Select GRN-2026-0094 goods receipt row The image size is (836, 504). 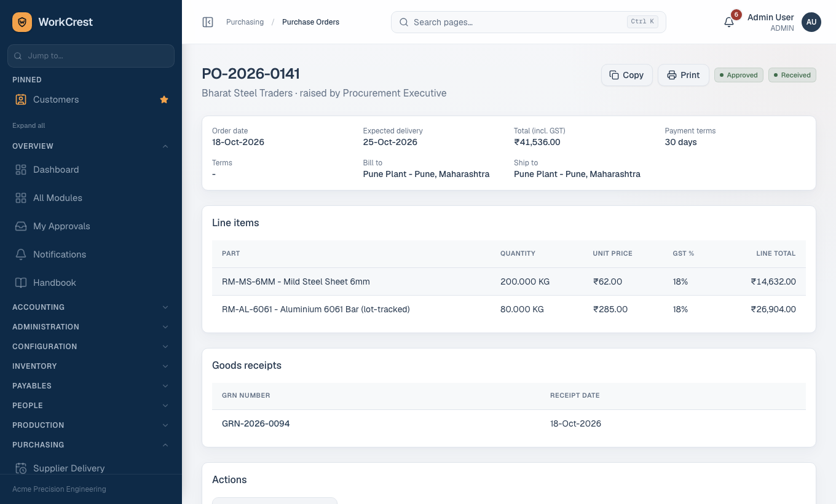(x=509, y=423)
